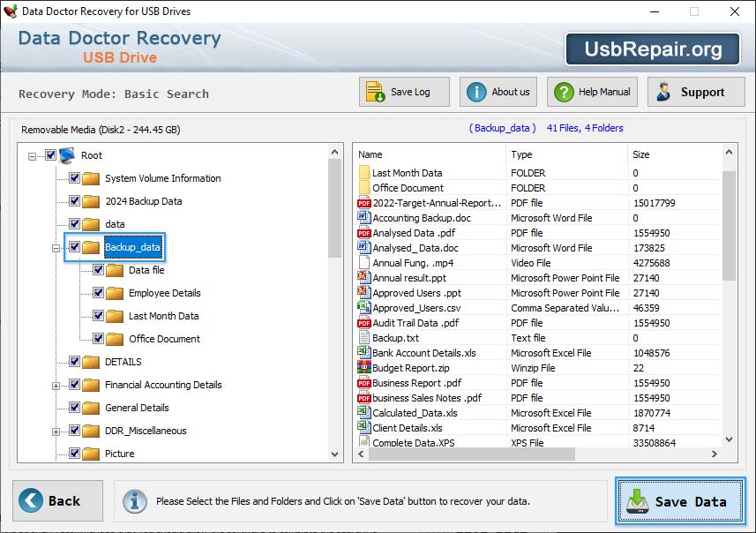Click the CSV icon of Approved_Users.csv
This screenshot has height=533, width=756.
[364, 307]
